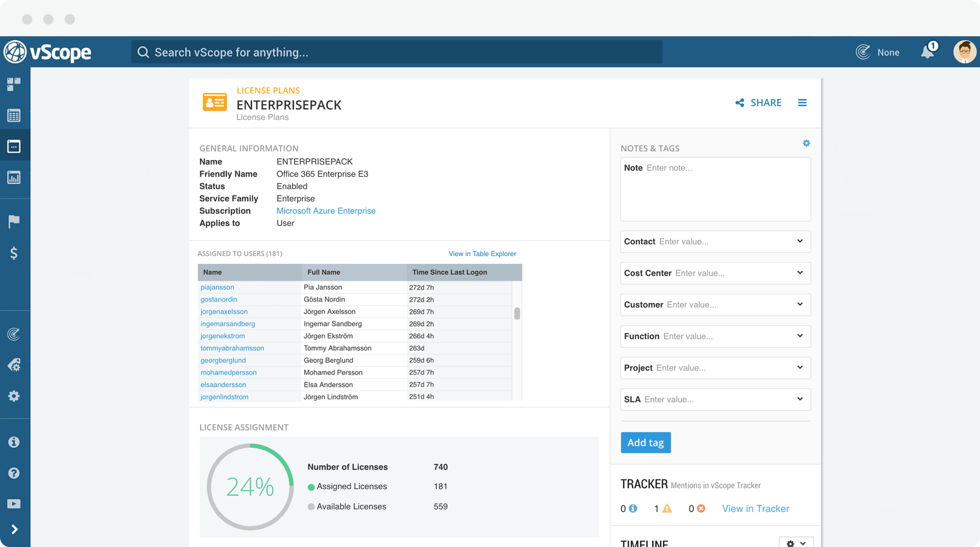Open the flag icon in the sidebar
Screen dimensions: 980x547
[x=14, y=221]
